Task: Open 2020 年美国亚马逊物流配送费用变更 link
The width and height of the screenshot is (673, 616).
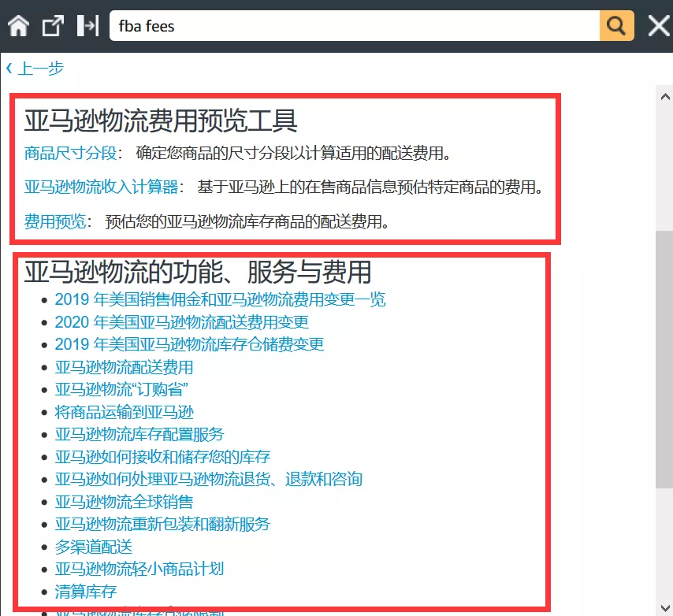Action: coord(181,322)
